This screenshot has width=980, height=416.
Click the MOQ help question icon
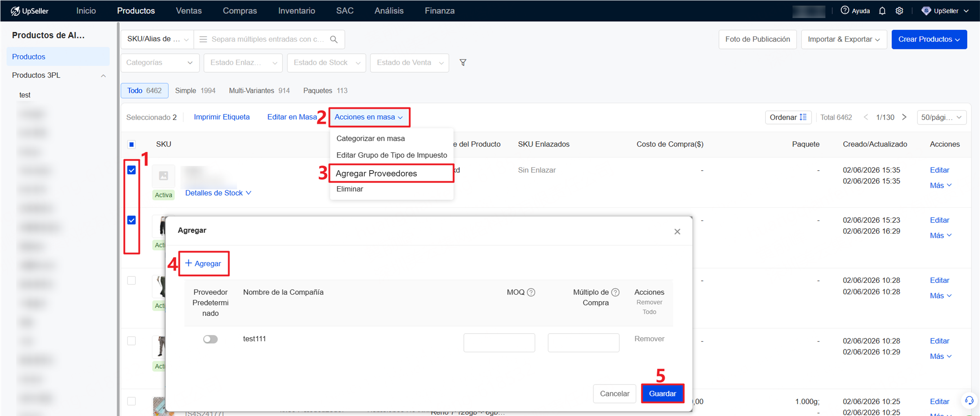point(531,292)
